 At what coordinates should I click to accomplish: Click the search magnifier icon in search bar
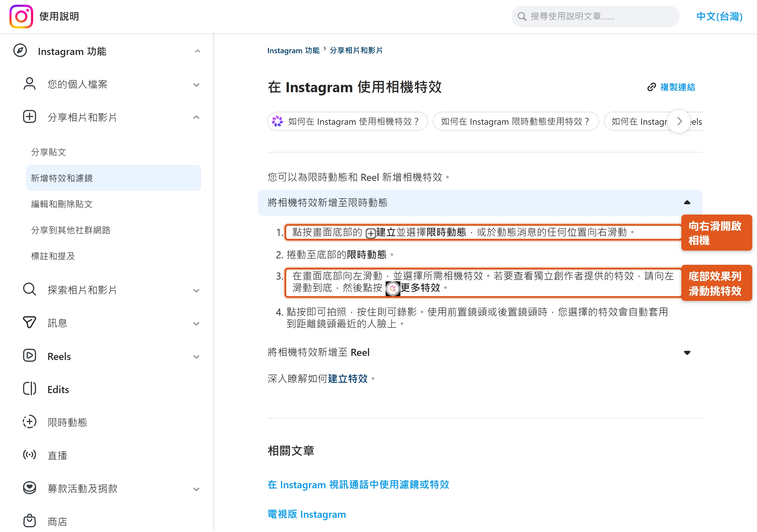522,17
